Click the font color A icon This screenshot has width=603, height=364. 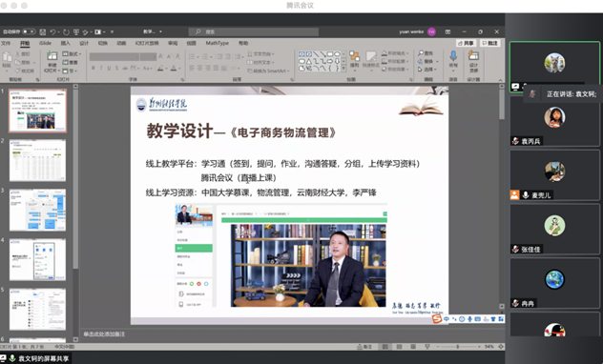(174, 69)
